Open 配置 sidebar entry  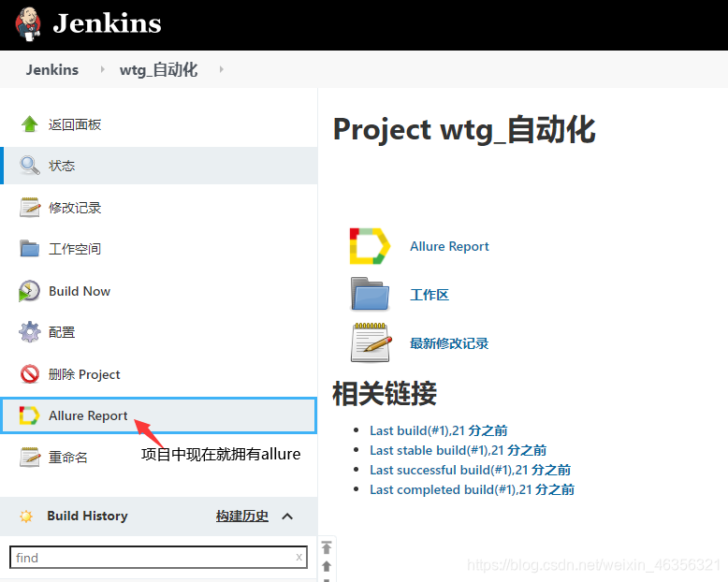(x=62, y=332)
